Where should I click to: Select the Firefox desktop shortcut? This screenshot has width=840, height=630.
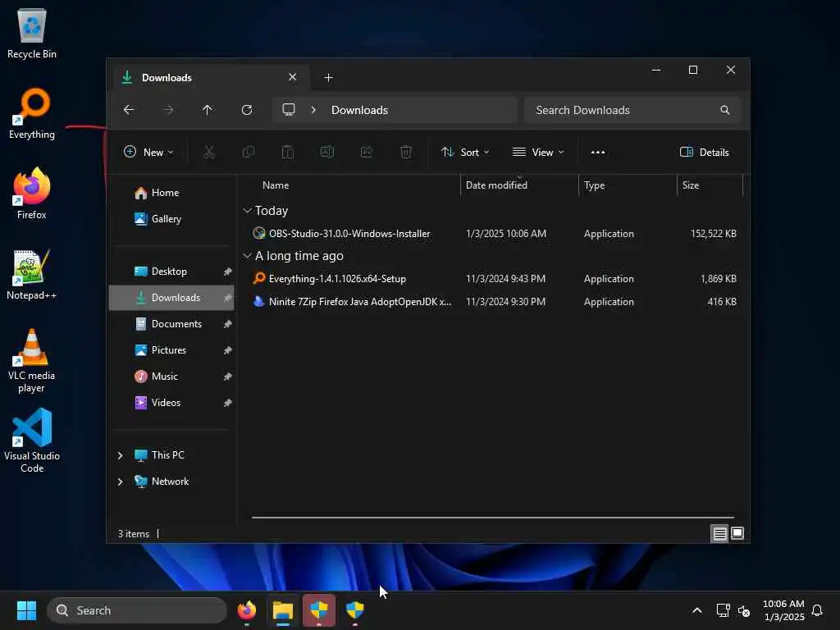tap(32, 194)
